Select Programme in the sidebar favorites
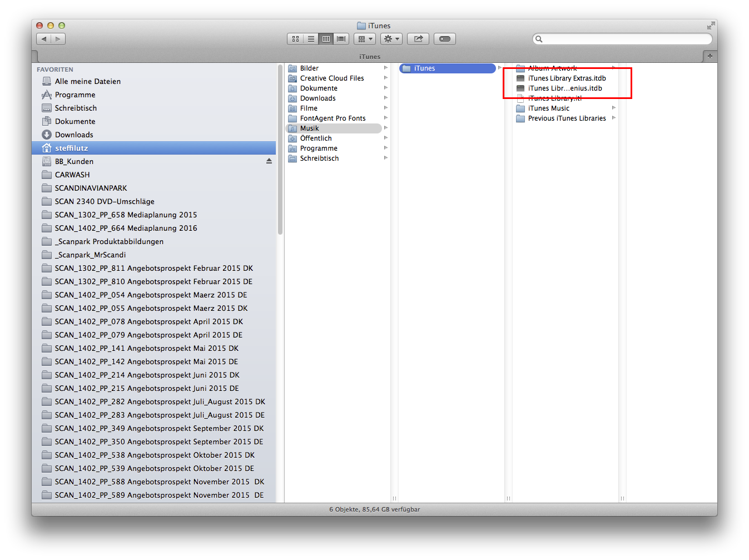749x560 pixels. tap(75, 95)
